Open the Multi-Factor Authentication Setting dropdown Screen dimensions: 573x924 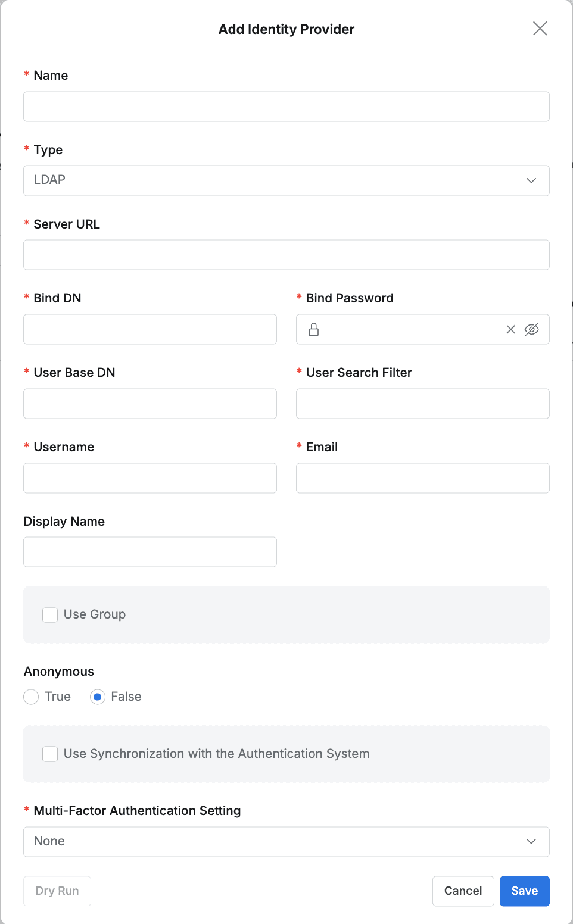coord(286,841)
